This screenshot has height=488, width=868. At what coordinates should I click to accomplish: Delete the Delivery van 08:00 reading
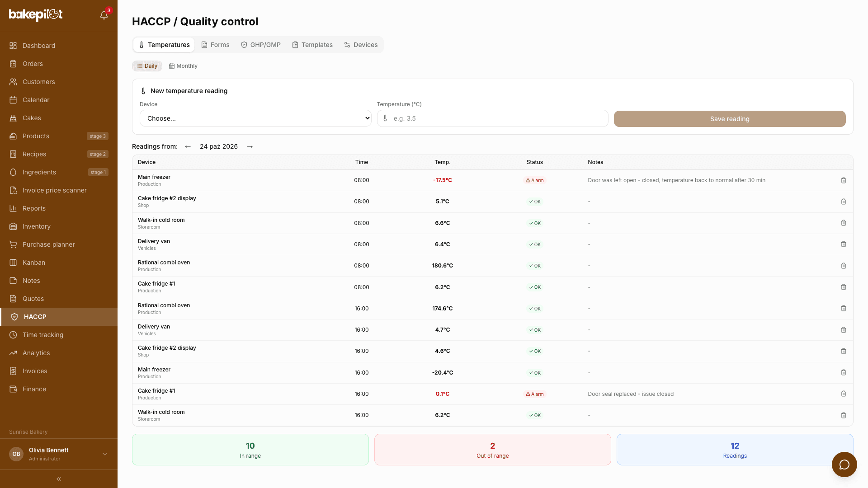coord(843,244)
